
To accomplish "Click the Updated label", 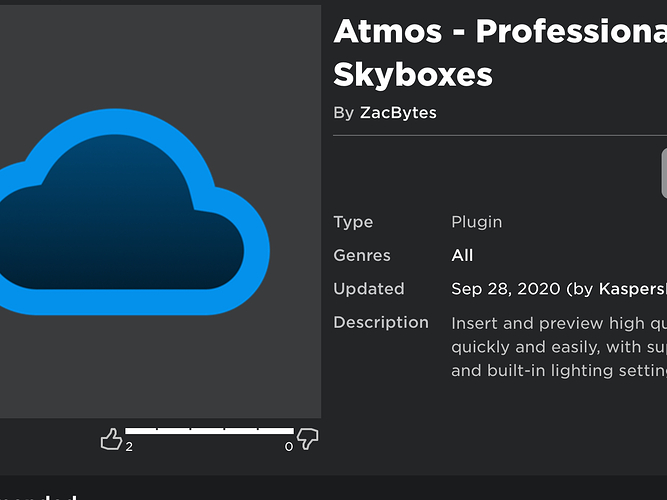I will [369, 289].
